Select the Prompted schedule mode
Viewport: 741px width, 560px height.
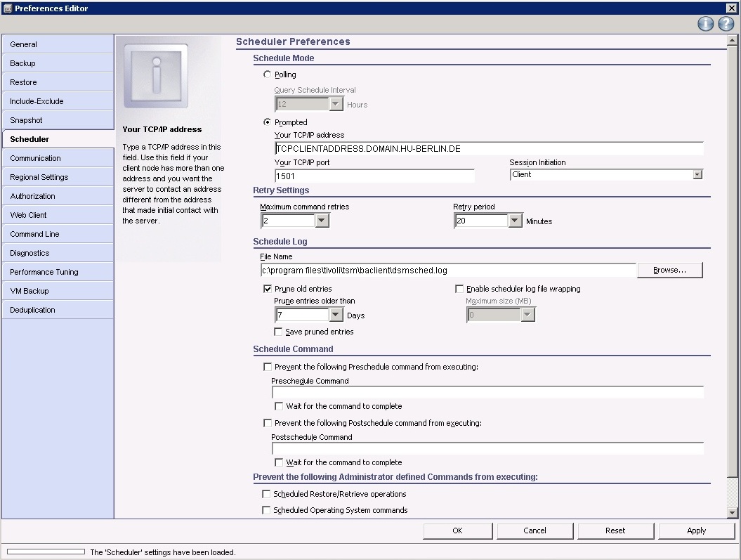(267, 122)
